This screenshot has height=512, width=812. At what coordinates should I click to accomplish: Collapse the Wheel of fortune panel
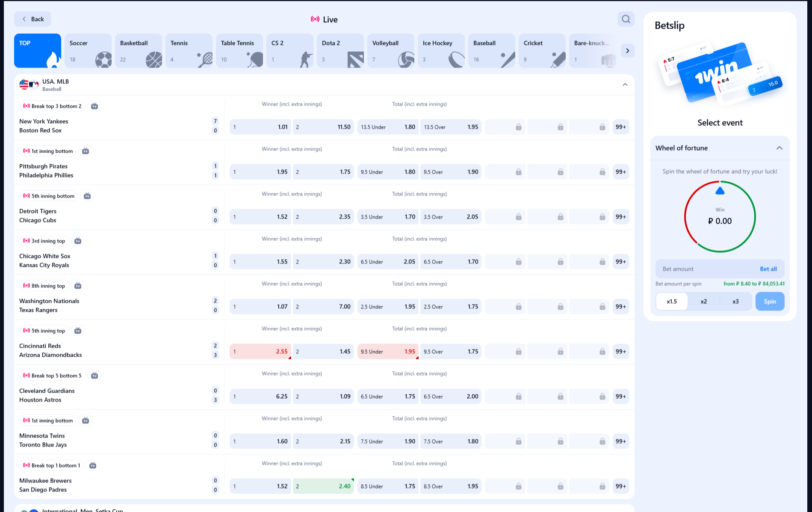[779, 148]
